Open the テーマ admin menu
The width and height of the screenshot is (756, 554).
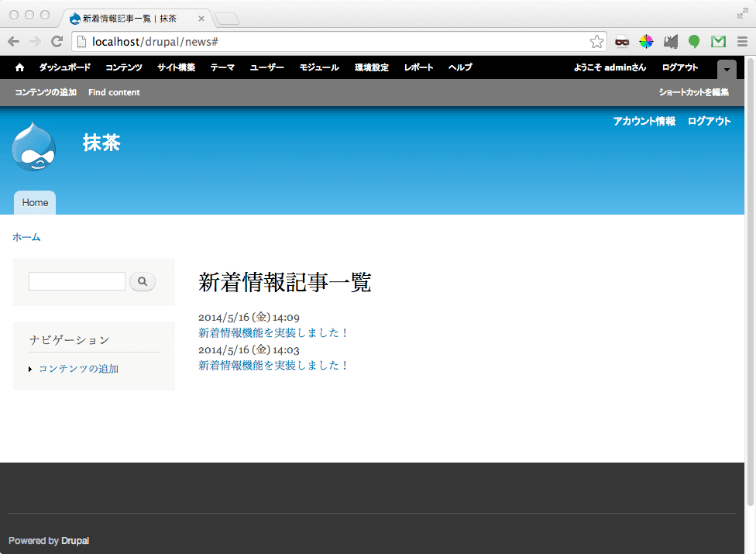coord(222,67)
